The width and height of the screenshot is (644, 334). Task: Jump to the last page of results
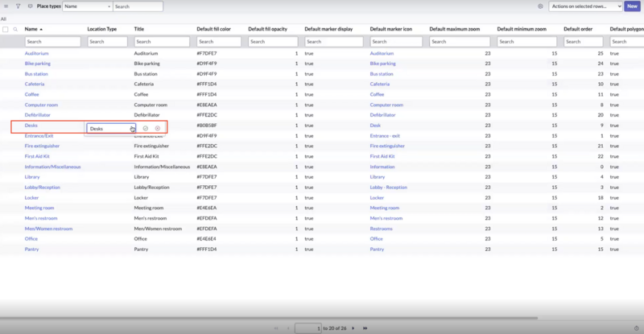365,328
